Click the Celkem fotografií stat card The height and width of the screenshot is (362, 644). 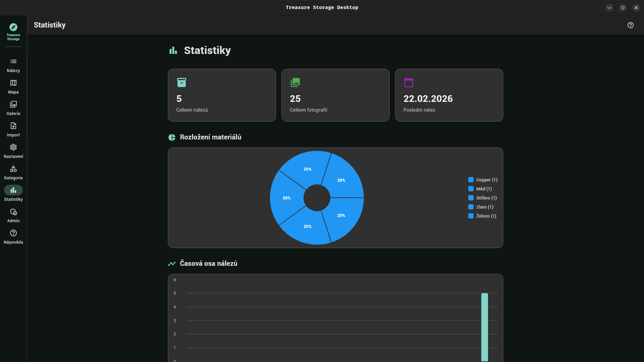tap(335, 95)
